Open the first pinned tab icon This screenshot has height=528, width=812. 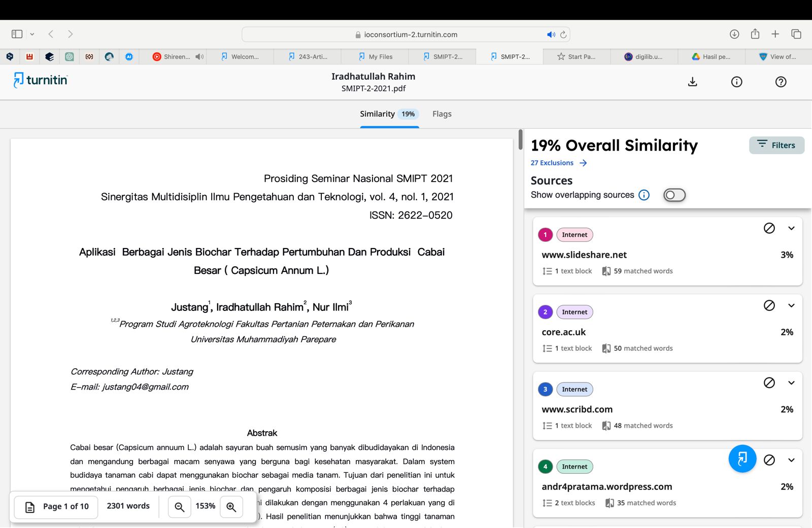click(10, 57)
